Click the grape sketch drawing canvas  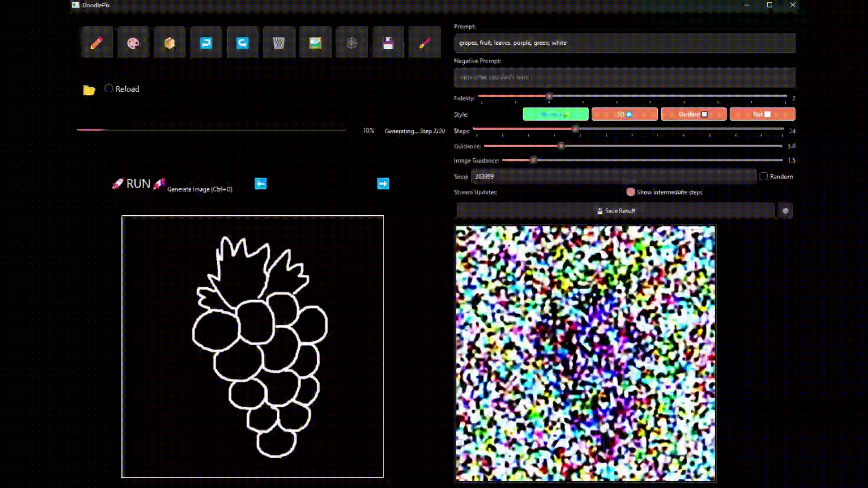tap(253, 347)
